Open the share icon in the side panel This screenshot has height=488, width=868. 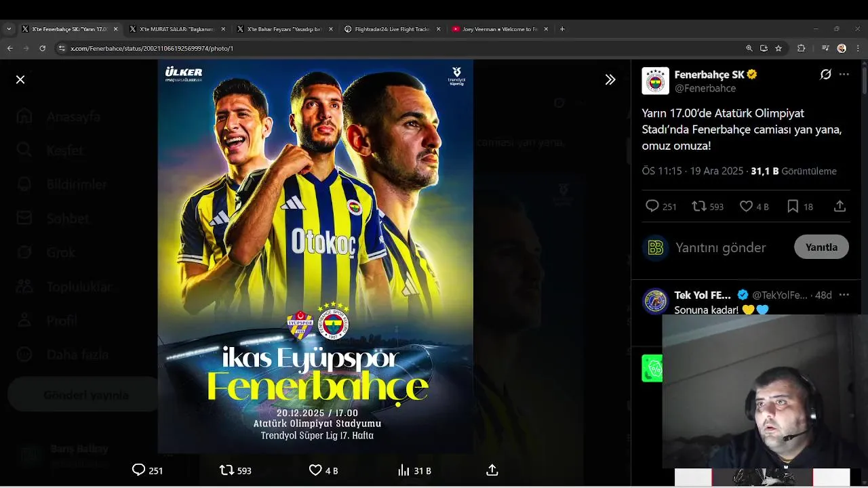pos(840,207)
